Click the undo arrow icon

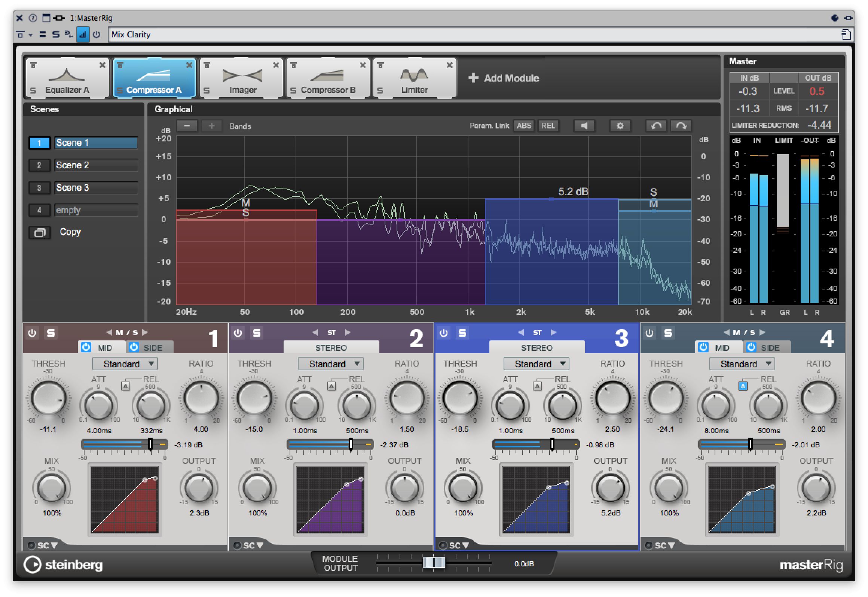(x=656, y=126)
